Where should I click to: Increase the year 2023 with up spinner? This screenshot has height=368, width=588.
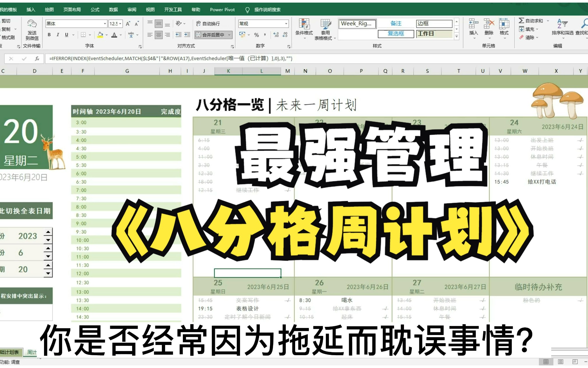pyautogui.click(x=48, y=232)
